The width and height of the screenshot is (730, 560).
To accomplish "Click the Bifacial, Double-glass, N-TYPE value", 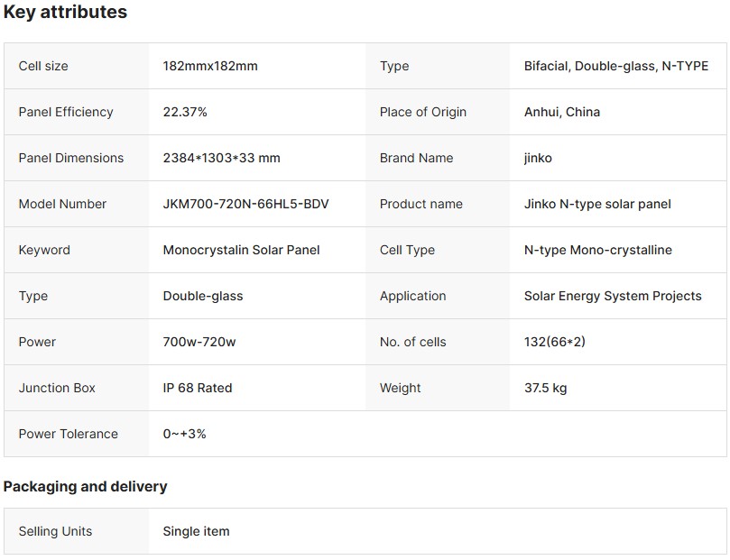I will coord(616,66).
